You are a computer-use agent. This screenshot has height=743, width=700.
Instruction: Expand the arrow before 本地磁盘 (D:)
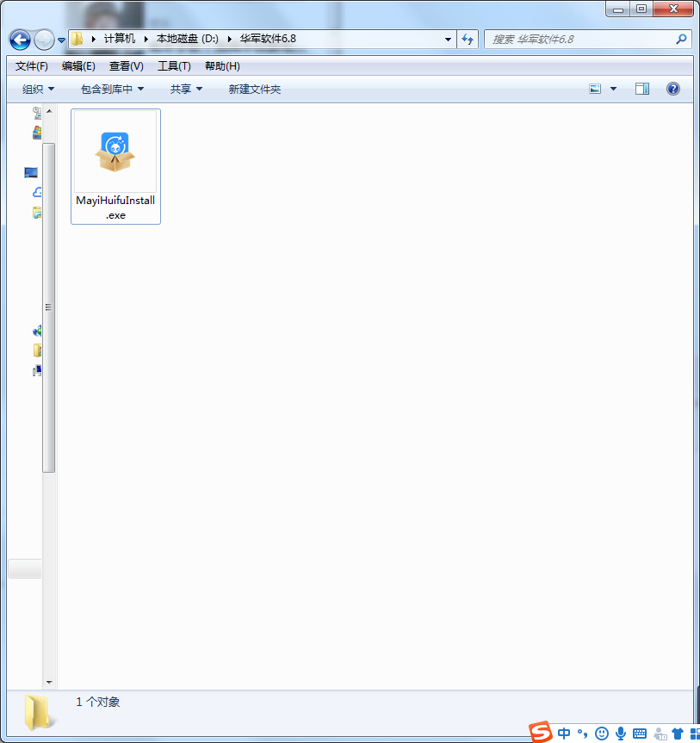coord(146,39)
